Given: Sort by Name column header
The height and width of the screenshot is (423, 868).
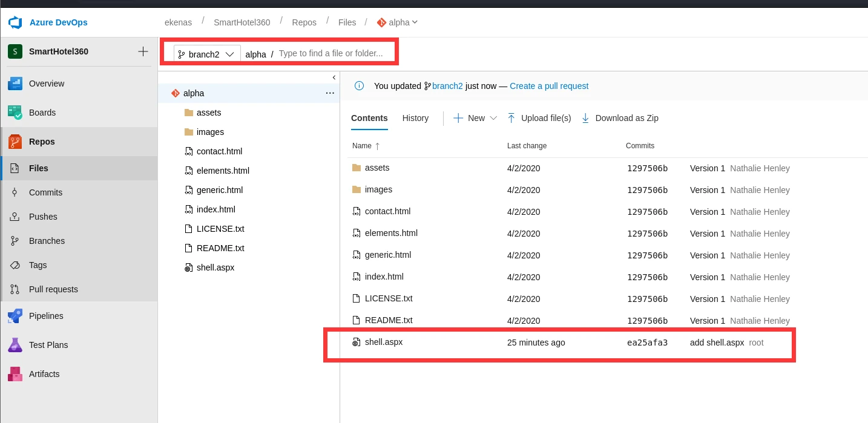Looking at the screenshot, I should coord(366,146).
